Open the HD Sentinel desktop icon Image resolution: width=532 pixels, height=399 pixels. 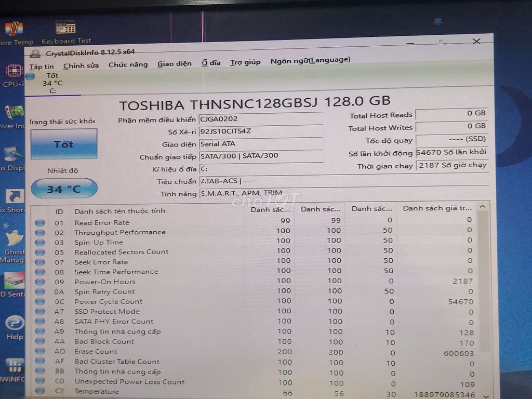(13, 285)
